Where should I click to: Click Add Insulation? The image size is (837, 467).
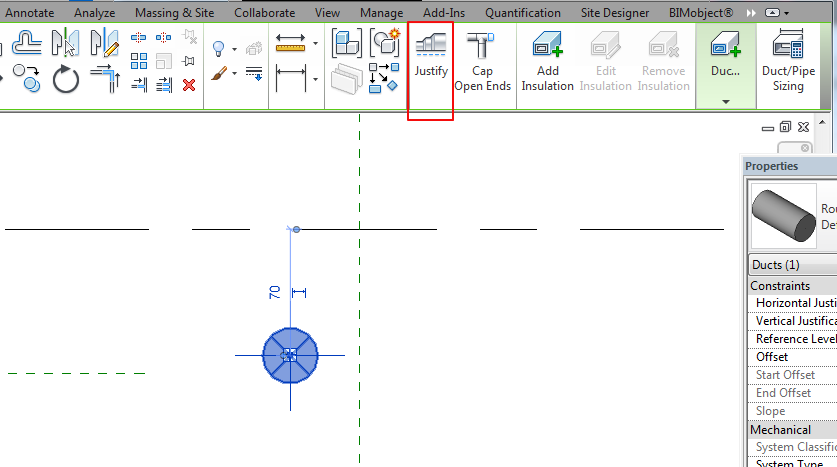point(547,61)
